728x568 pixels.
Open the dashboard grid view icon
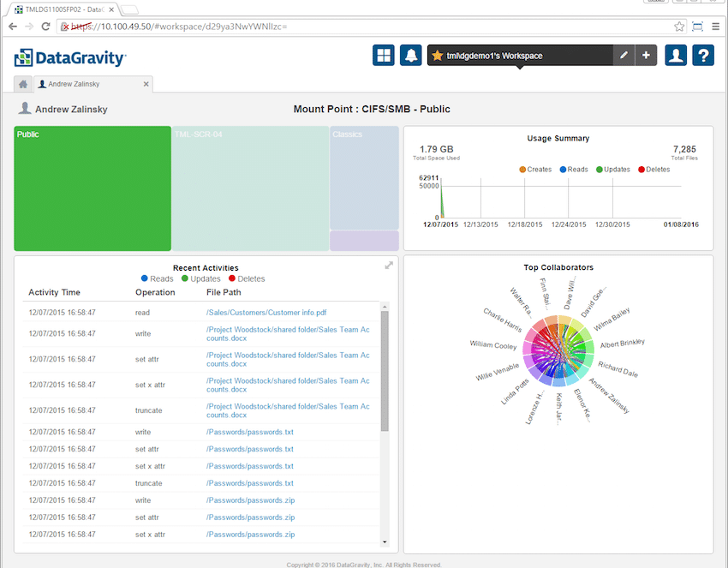(384, 56)
